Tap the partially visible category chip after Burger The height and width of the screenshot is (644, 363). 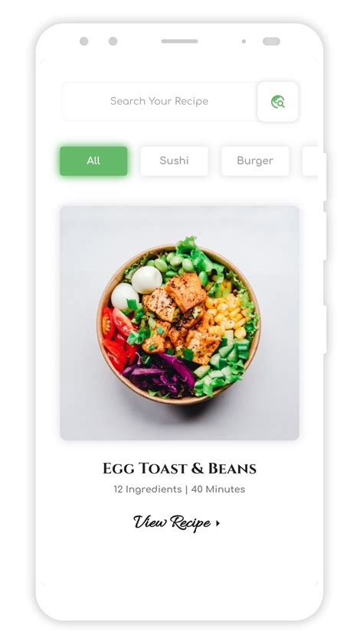310,161
